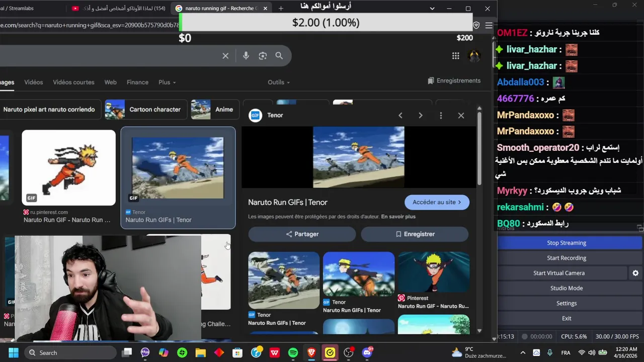
Task: Click the Google search input field
Action: click(x=108, y=56)
